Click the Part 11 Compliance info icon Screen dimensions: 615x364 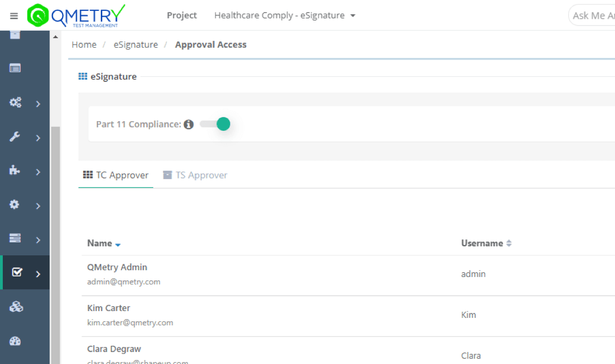coord(188,124)
